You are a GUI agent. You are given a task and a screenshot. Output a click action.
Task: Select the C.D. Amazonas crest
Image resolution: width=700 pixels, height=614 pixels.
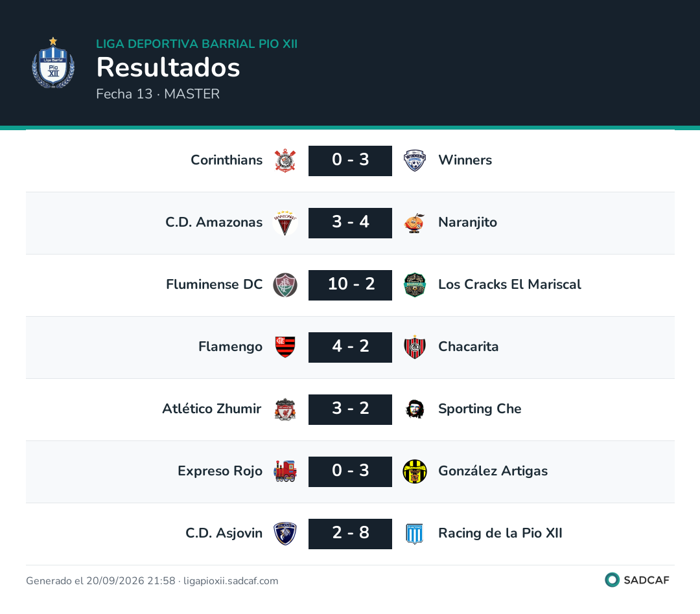tap(285, 223)
